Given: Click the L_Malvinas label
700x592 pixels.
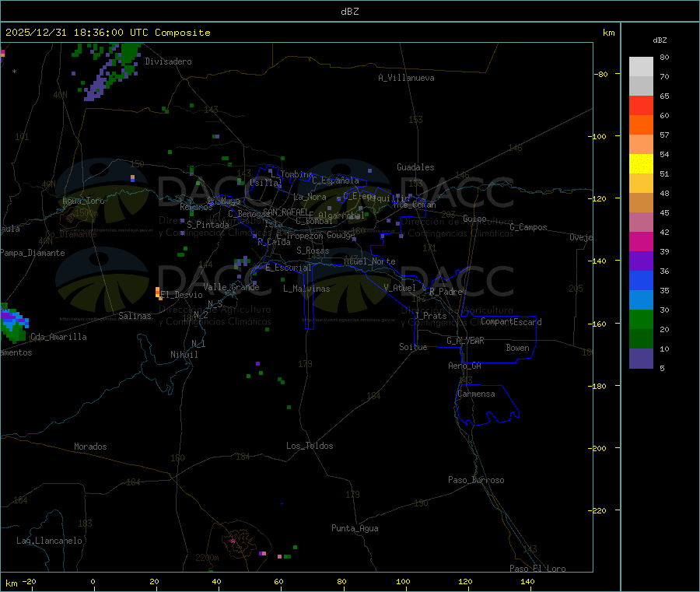Looking at the screenshot, I should [x=306, y=289].
